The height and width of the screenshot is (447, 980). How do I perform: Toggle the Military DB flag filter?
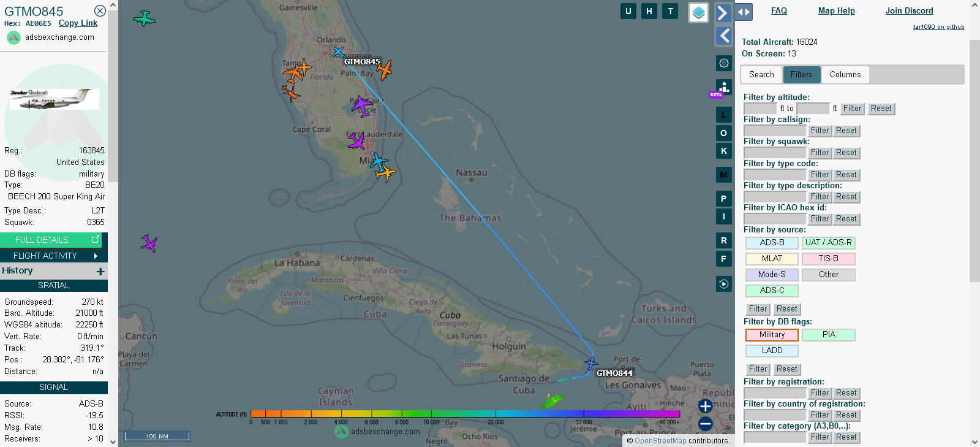pyautogui.click(x=772, y=335)
